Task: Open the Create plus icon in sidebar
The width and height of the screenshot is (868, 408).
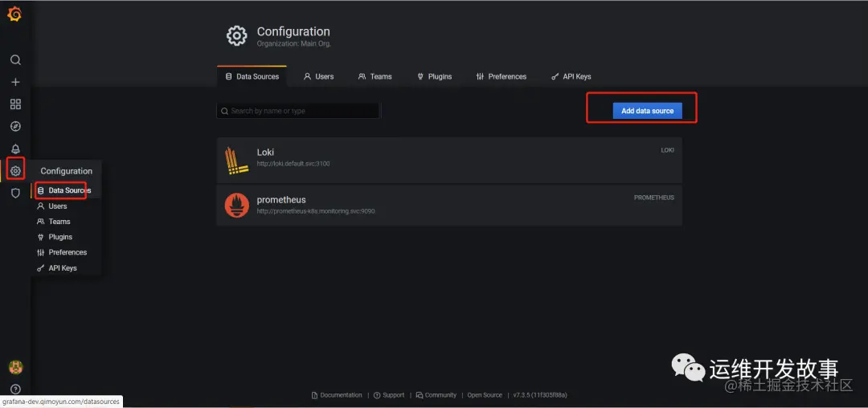Action: (15, 82)
